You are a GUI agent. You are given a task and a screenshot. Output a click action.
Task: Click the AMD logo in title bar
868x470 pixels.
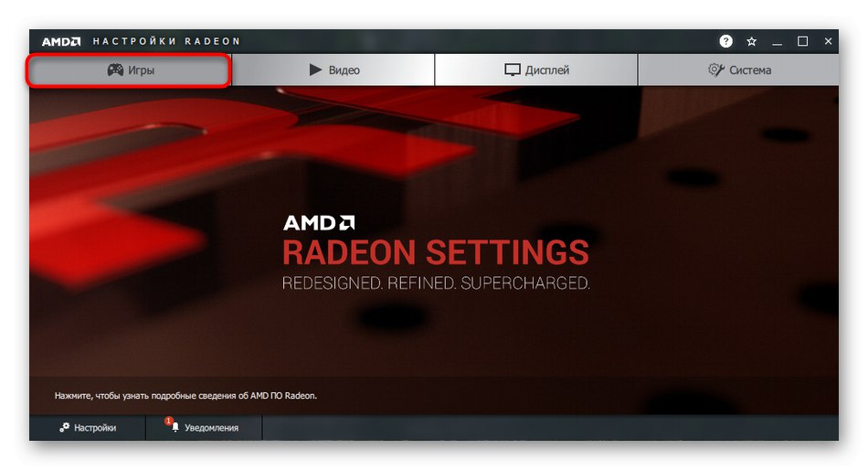point(61,41)
